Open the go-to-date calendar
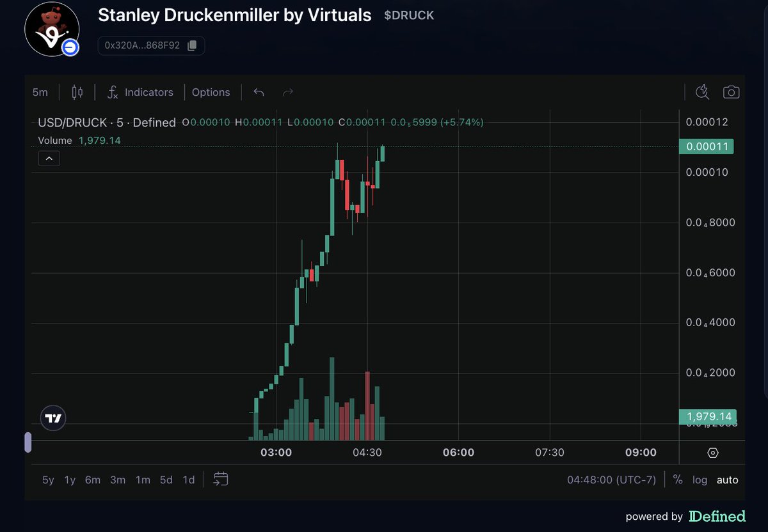Viewport: 768px width, 532px height. coord(221,479)
